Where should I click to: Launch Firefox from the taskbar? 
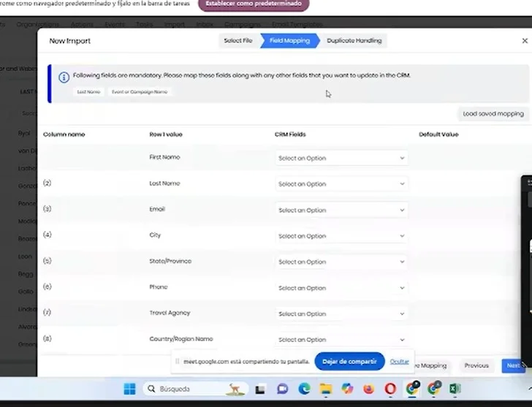tap(368, 389)
